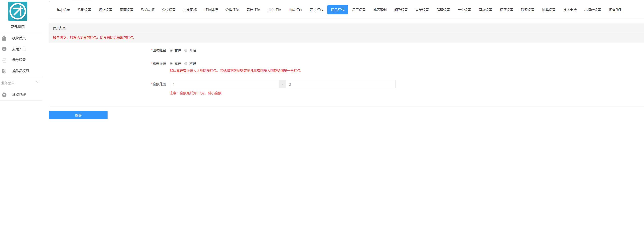The width and height of the screenshot is (644, 251).
Task: Open 模块首页 in the sidebar
Action: click(19, 38)
